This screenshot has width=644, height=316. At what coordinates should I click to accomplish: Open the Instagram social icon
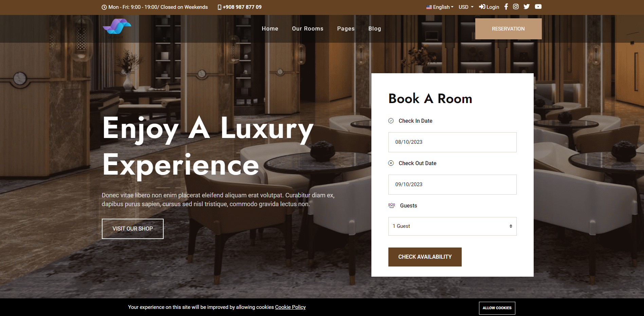coord(516,7)
